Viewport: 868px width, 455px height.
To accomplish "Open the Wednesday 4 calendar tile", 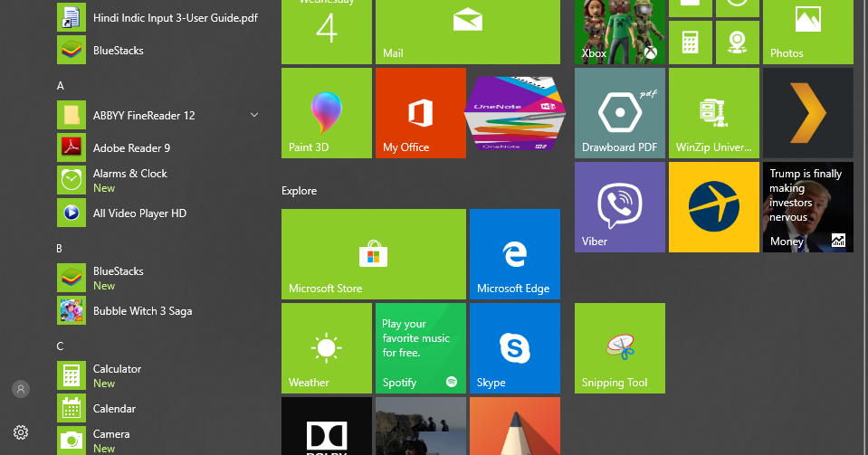I will [x=327, y=32].
